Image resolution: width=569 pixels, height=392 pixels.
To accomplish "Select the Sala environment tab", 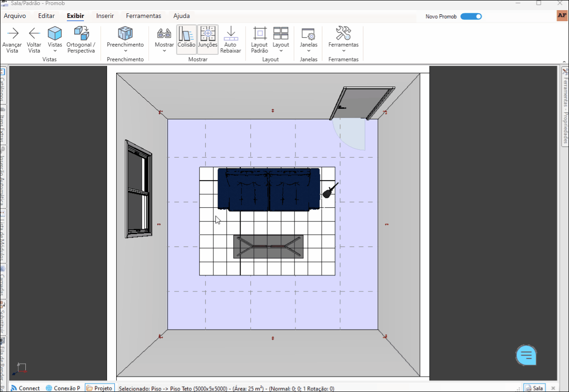I will pyautogui.click(x=534, y=388).
